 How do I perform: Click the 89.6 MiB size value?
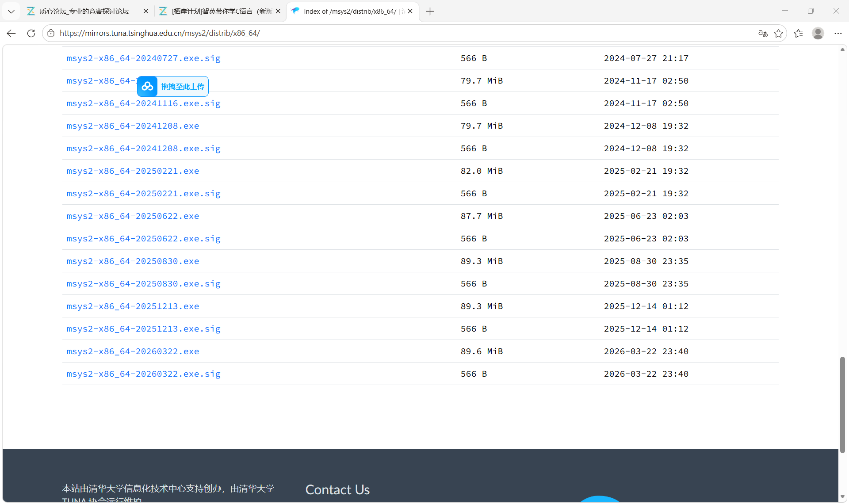[482, 351]
